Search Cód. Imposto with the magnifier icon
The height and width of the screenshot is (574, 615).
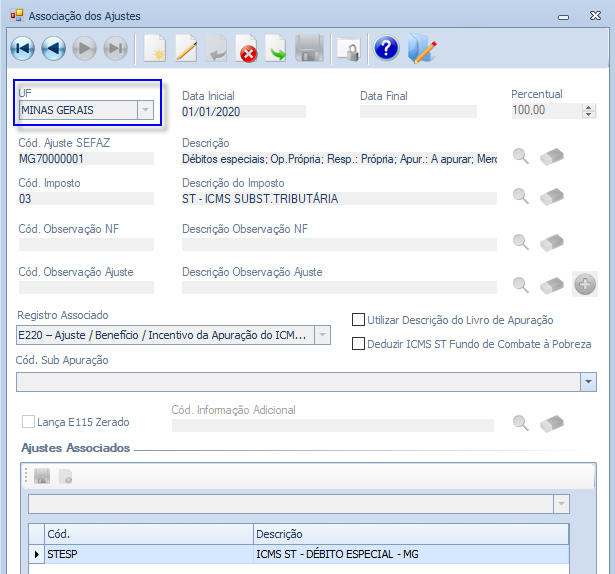coord(521,196)
